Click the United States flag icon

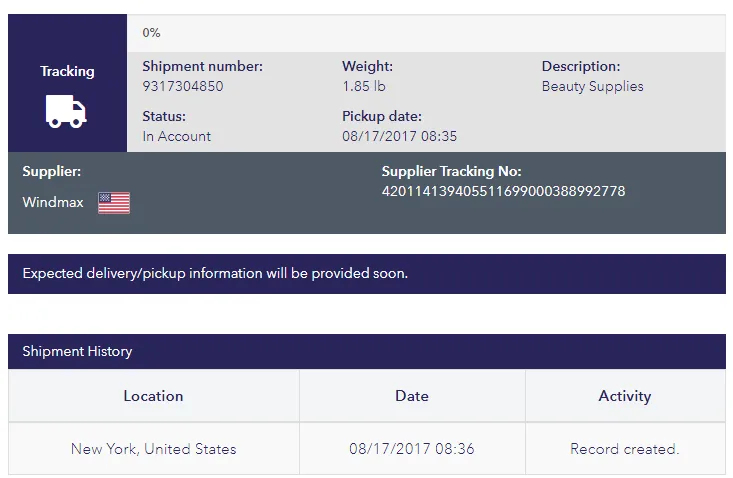pyautogui.click(x=114, y=203)
